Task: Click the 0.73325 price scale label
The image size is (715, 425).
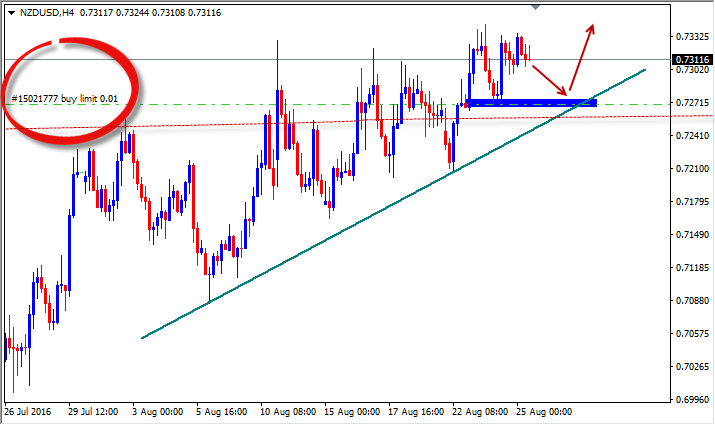Action: click(x=692, y=36)
